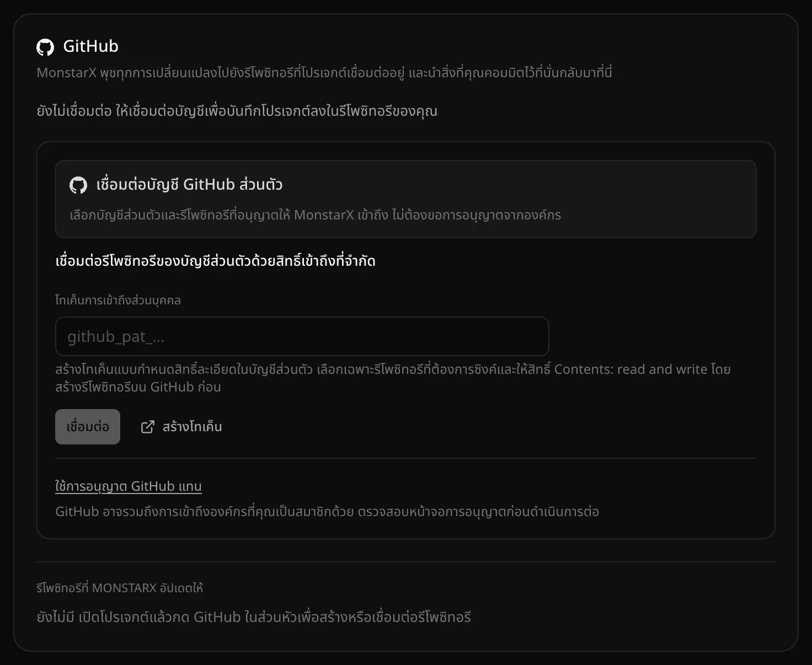The width and height of the screenshot is (812, 665).
Task: Click the card subtitle starting เลือกบัญชีส่วนตัวและรีโพซิทอรี
Action: 316,214
